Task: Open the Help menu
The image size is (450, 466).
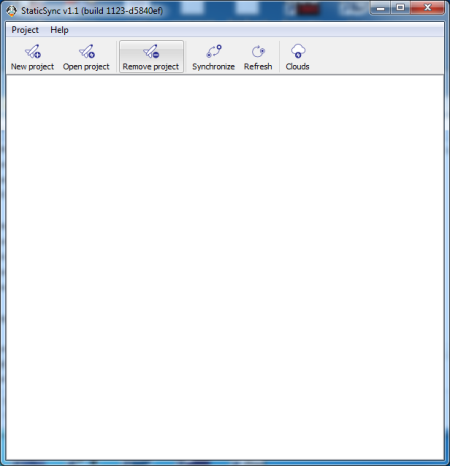Action: pyautogui.click(x=59, y=30)
